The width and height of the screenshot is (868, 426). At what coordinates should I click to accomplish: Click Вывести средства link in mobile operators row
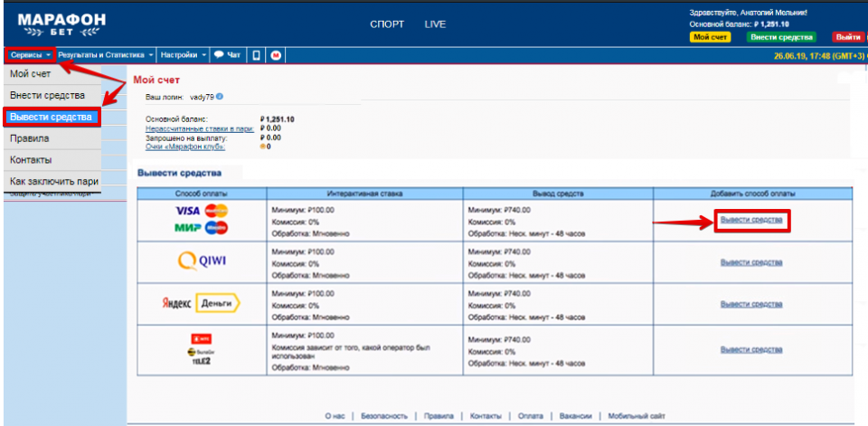(x=751, y=349)
